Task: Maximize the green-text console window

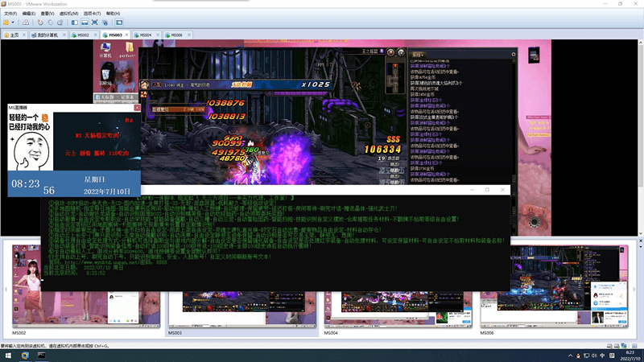Action: pos(487,190)
